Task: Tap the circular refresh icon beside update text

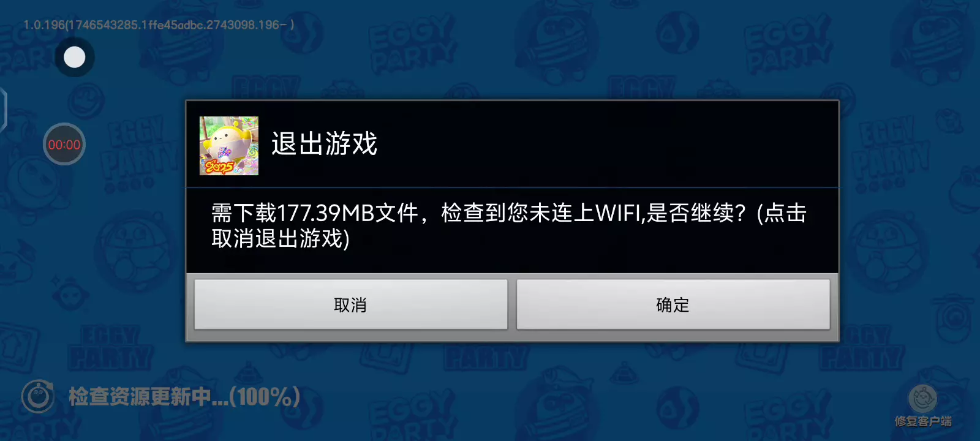Action: pos(38,397)
